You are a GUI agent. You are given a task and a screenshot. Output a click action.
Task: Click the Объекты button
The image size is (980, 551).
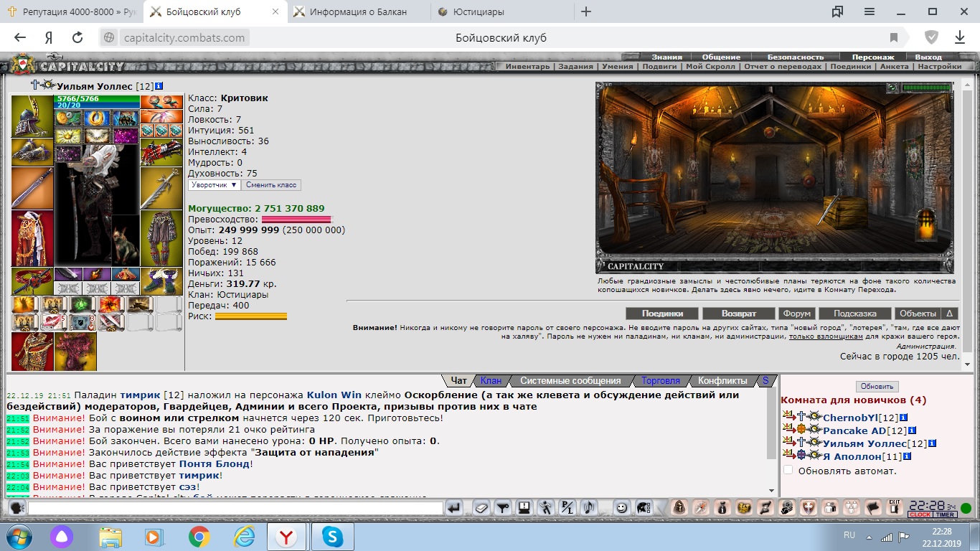click(x=918, y=314)
